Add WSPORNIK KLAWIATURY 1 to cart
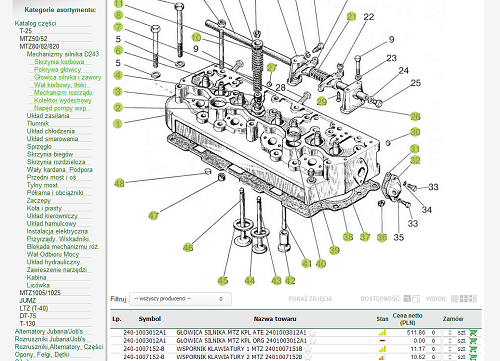This screenshot has height=361, width=500. coord(473,349)
